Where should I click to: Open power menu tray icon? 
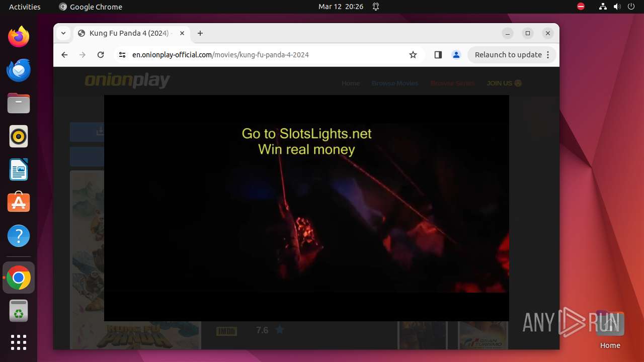(631, 7)
